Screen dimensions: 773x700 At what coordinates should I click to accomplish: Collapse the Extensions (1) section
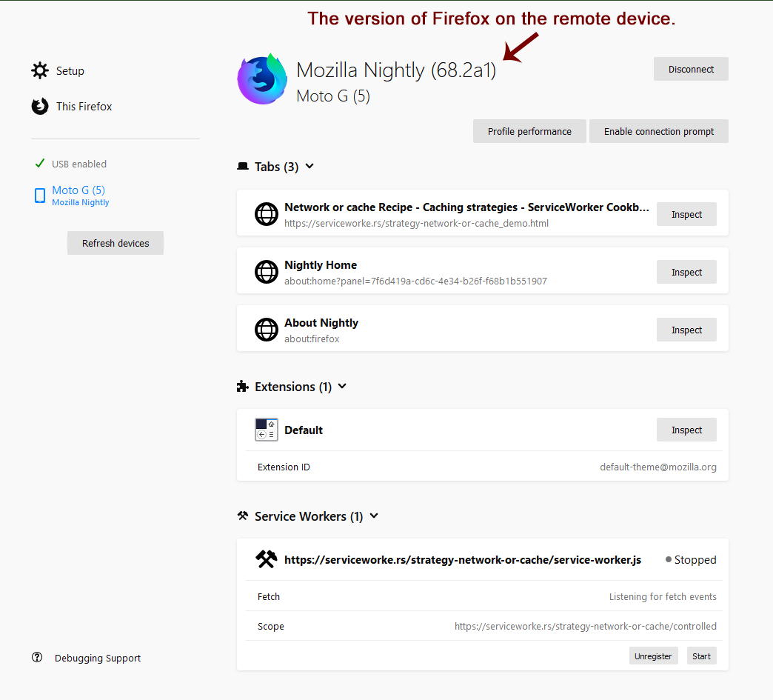(341, 386)
